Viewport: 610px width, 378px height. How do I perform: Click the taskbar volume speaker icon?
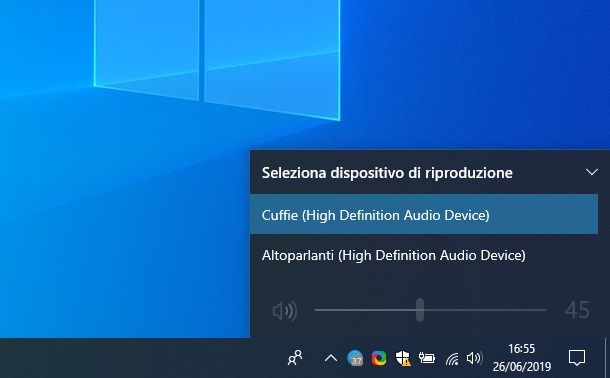pos(474,358)
